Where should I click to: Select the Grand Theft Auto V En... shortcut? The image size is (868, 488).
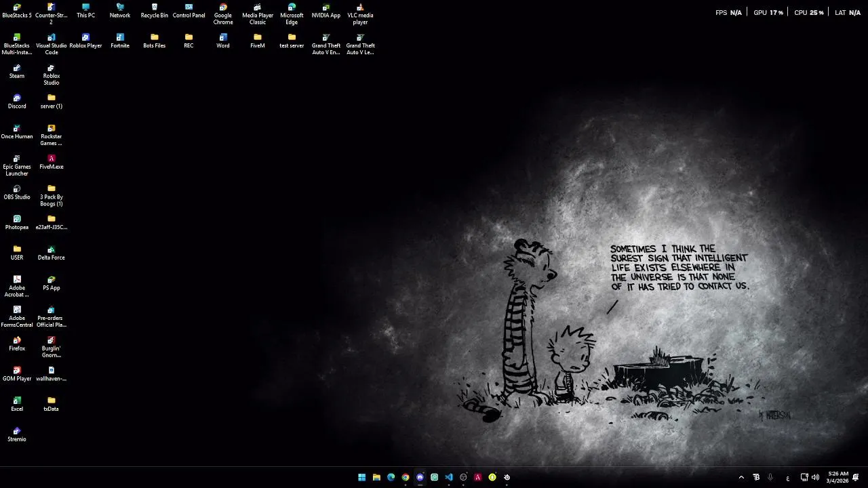[x=326, y=45]
